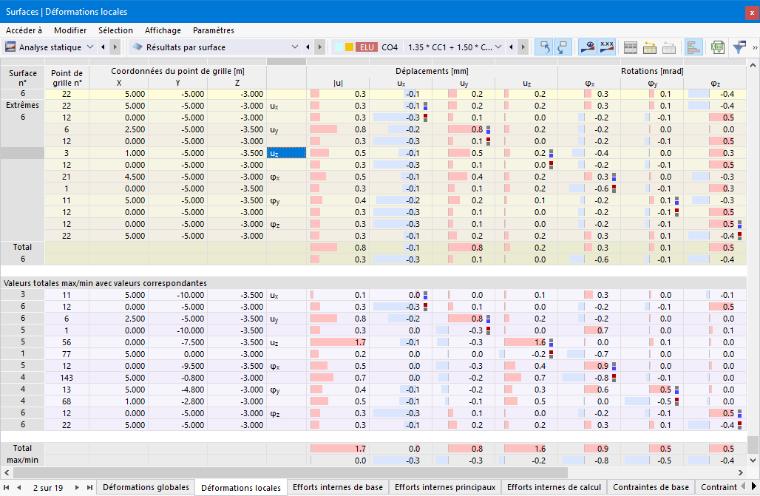Viewport: 760px width, 496px height.
Task: Jump to first table page
Action: [6, 487]
